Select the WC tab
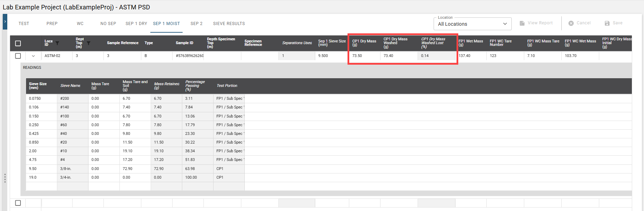 [x=80, y=24]
